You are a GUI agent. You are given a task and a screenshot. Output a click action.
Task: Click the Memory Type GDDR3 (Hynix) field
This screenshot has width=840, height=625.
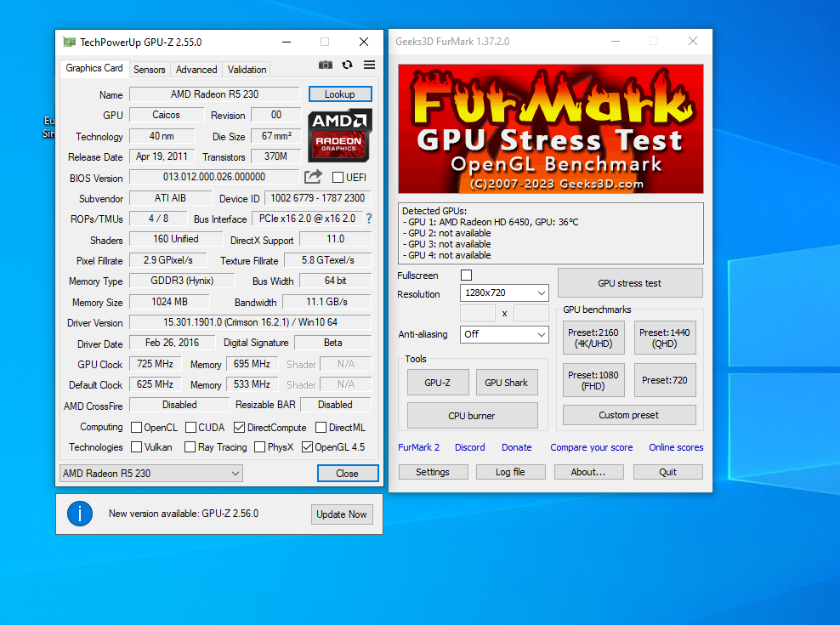(182, 281)
